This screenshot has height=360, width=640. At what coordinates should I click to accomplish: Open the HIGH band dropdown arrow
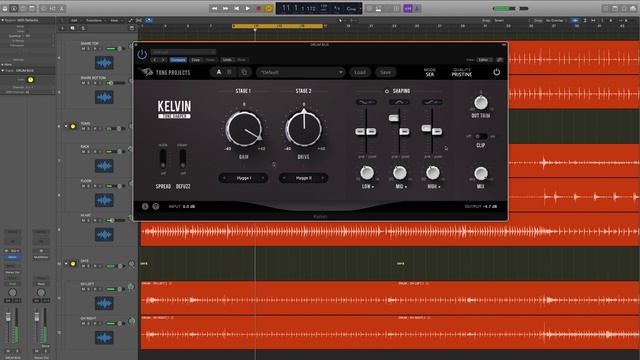pos(439,187)
